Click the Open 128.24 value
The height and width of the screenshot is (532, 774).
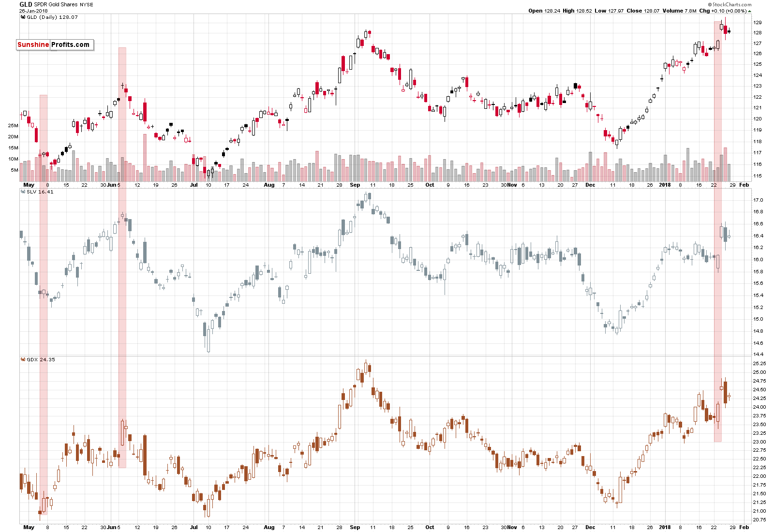544,11
